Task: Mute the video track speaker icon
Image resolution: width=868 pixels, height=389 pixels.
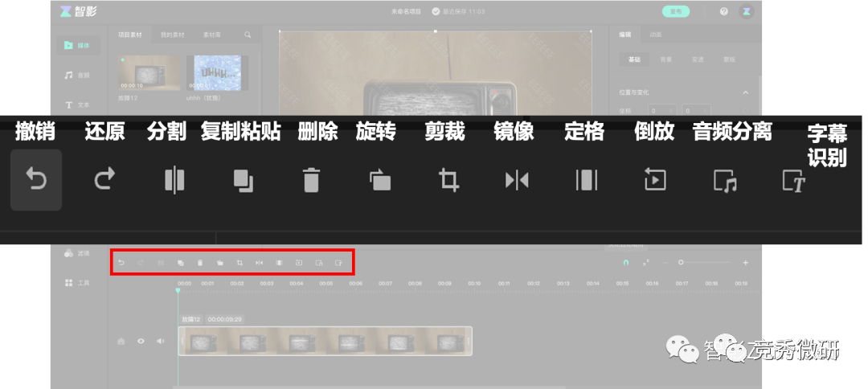Action: pyautogui.click(x=160, y=341)
